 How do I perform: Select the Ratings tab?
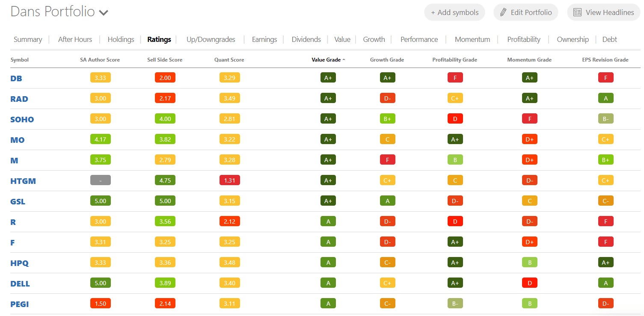coord(159,39)
